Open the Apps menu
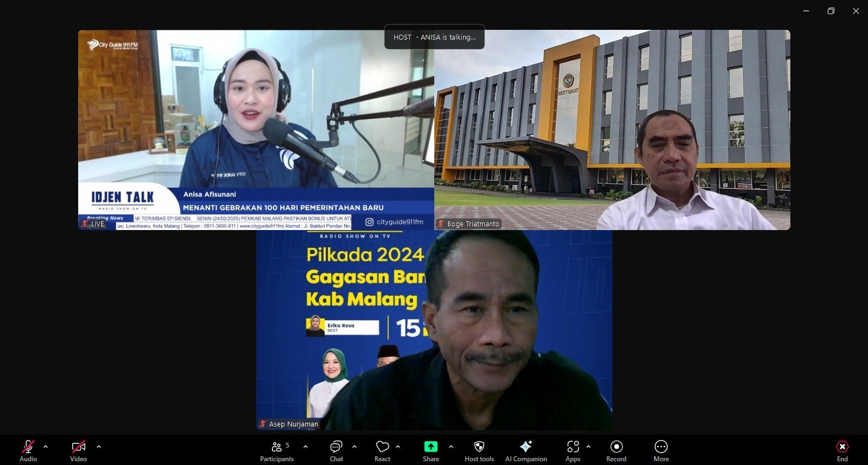The width and height of the screenshot is (868, 465). pos(573,450)
